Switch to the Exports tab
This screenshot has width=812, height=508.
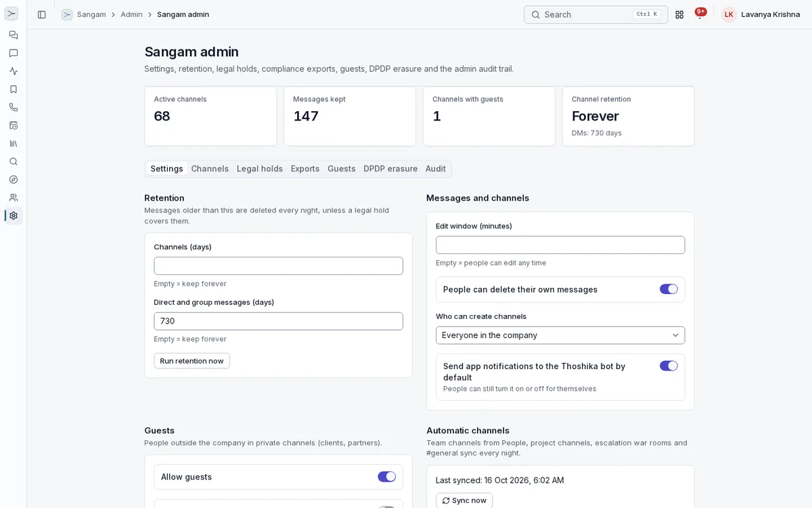[x=305, y=169]
